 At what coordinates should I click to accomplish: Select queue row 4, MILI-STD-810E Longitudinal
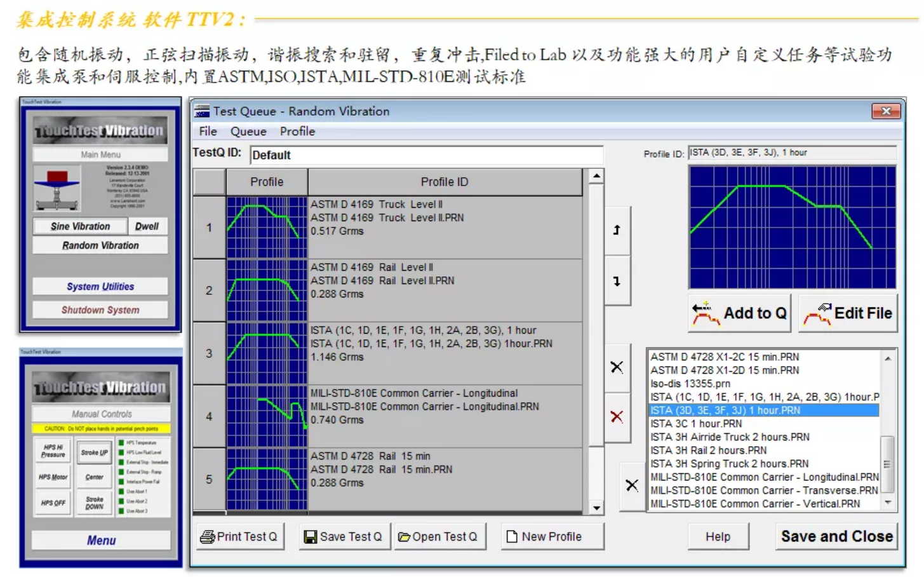coord(387,416)
